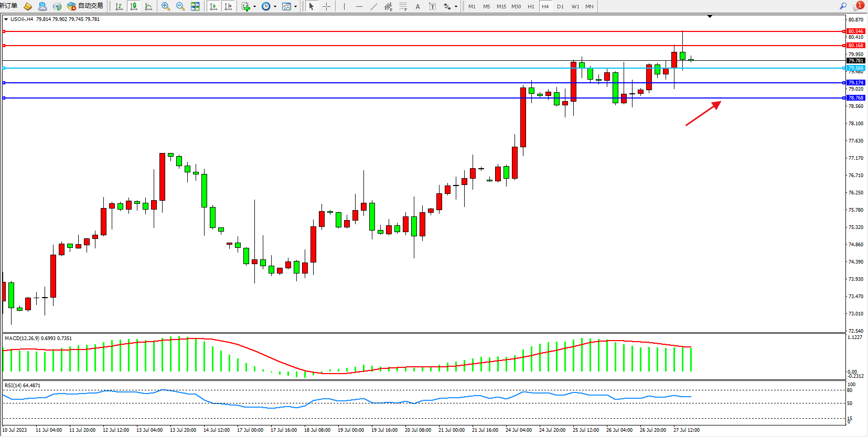Open the search magnifier at top right
Image resolution: width=868 pixels, height=437 pixels.
[x=843, y=6]
